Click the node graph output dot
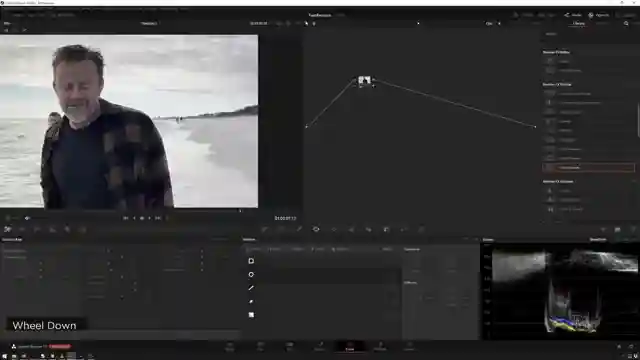 (x=536, y=127)
